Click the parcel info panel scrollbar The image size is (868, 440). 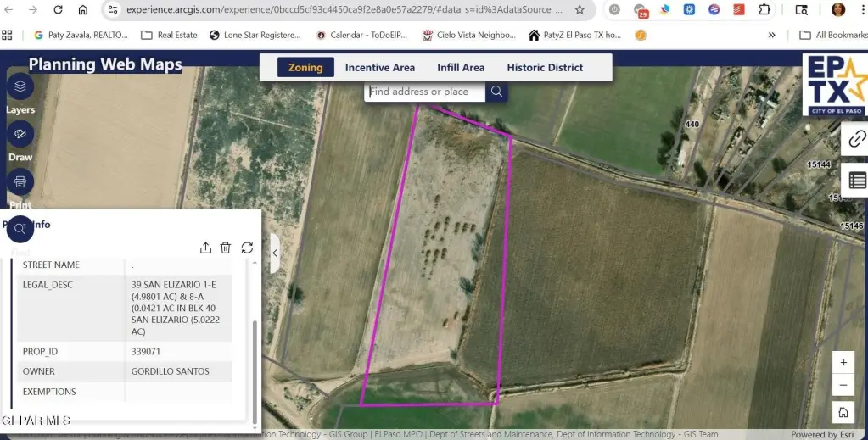coord(255,371)
